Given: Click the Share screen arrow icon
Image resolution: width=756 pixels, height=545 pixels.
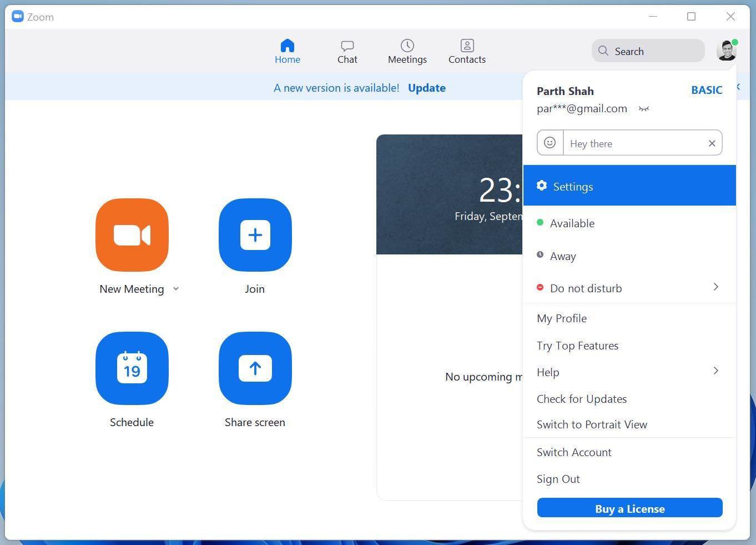Looking at the screenshot, I should point(255,368).
